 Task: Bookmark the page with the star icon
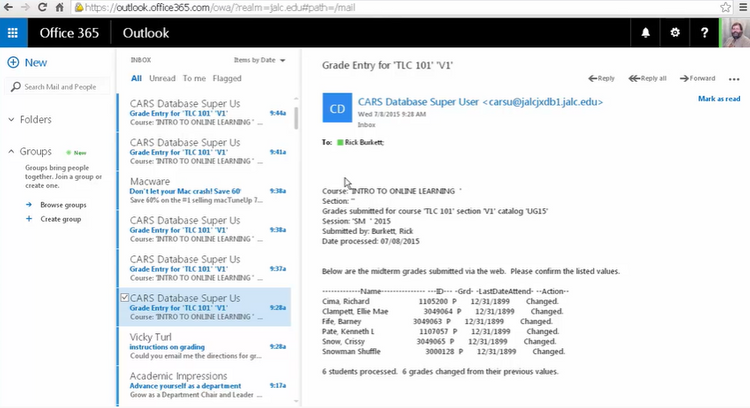[725, 7]
